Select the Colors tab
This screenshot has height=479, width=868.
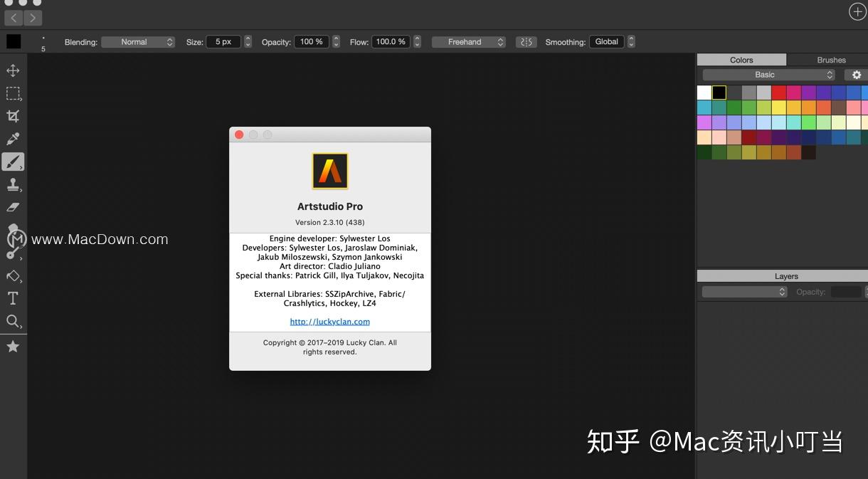tap(741, 60)
